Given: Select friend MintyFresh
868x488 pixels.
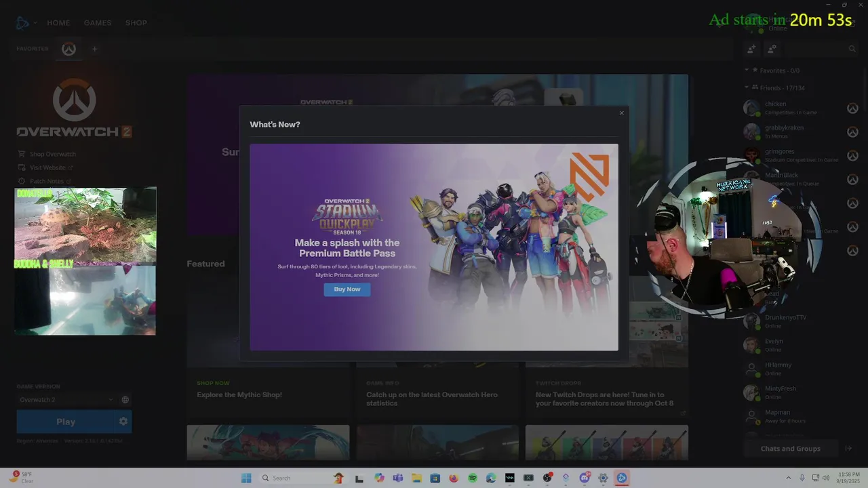Looking at the screenshot, I should [x=801, y=392].
